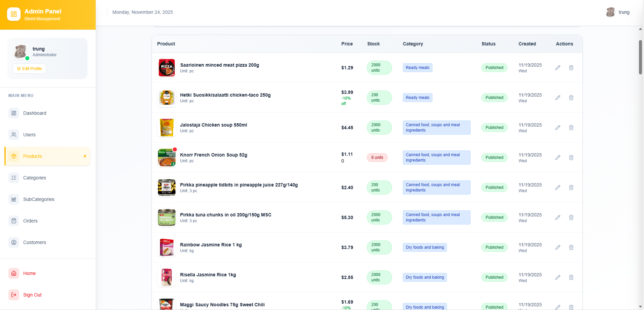Click the vertical page scrollbar thumb
644x310 pixels.
pyautogui.click(x=640, y=57)
